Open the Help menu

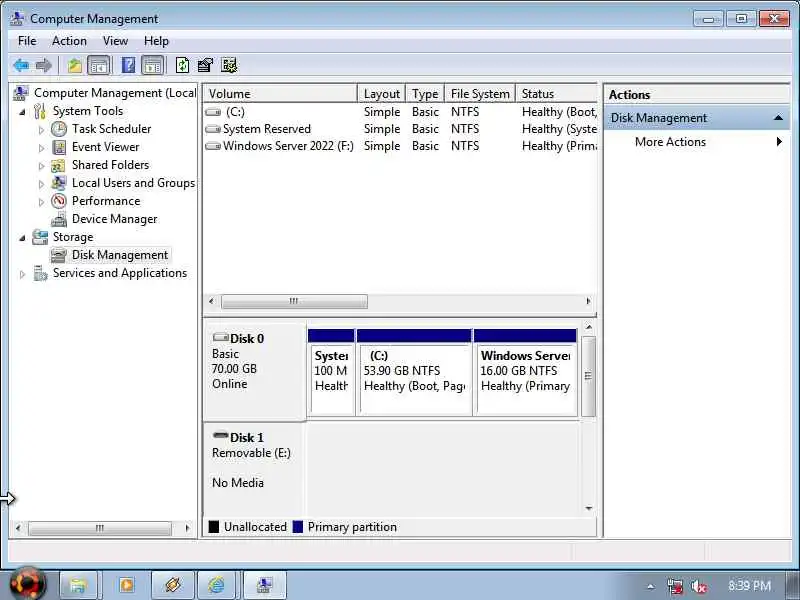tap(156, 41)
